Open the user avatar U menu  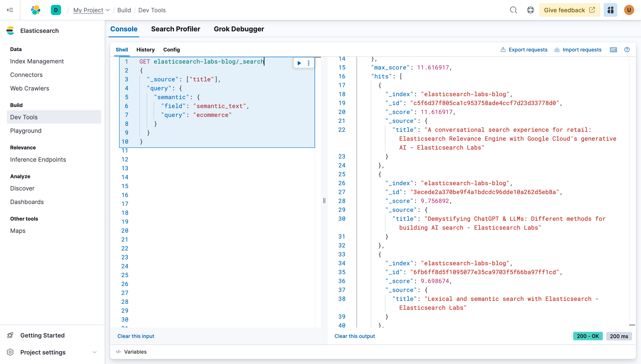629,10
